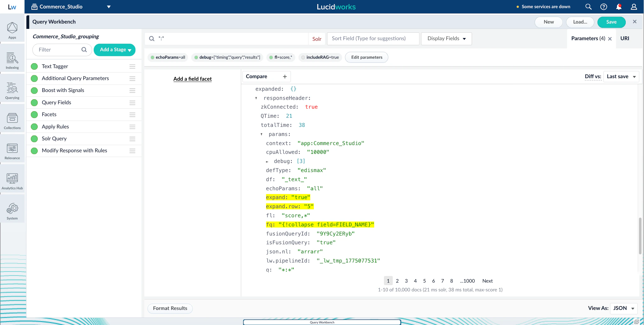The height and width of the screenshot is (325, 644).
Task: Open the System sidebar section
Action: (x=12, y=210)
